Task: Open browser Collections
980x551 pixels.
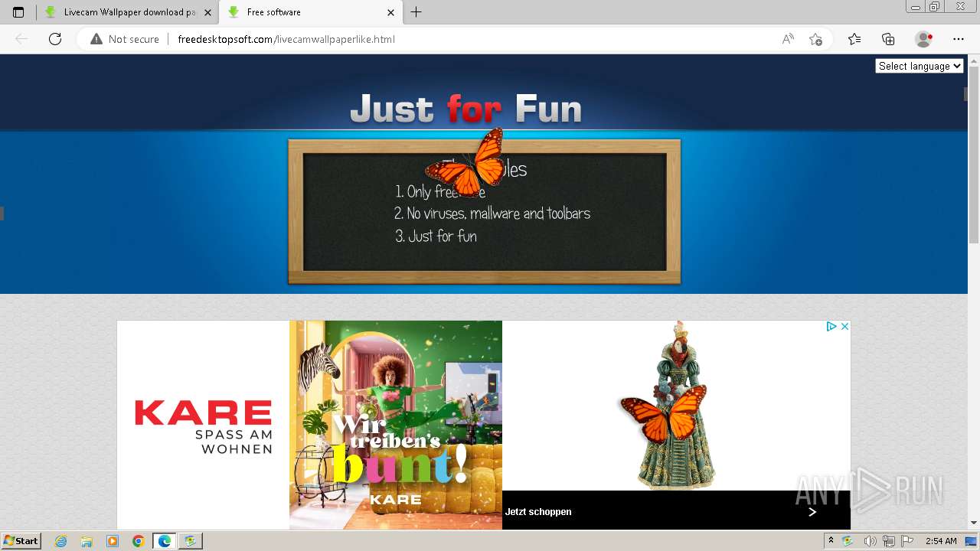Action: pos(888,39)
